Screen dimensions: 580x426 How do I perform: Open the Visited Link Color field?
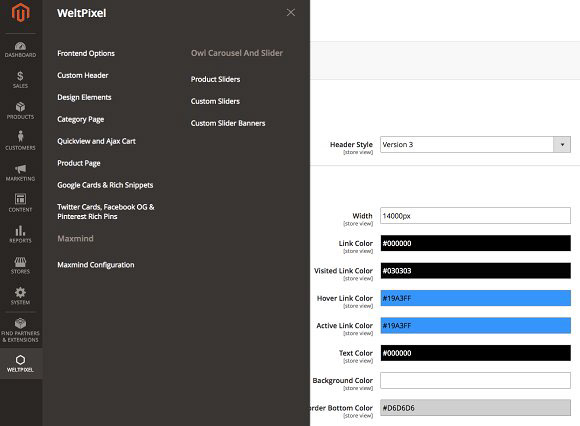475,271
